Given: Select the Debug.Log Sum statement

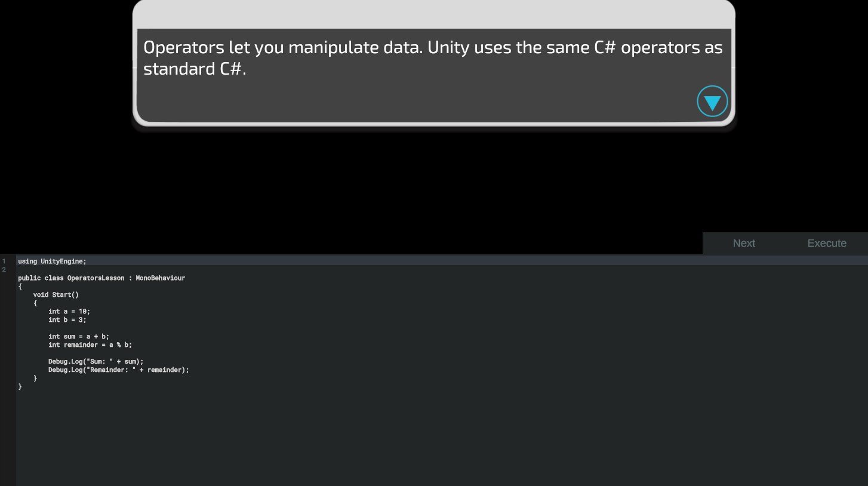Looking at the screenshot, I should pos(96,361).
